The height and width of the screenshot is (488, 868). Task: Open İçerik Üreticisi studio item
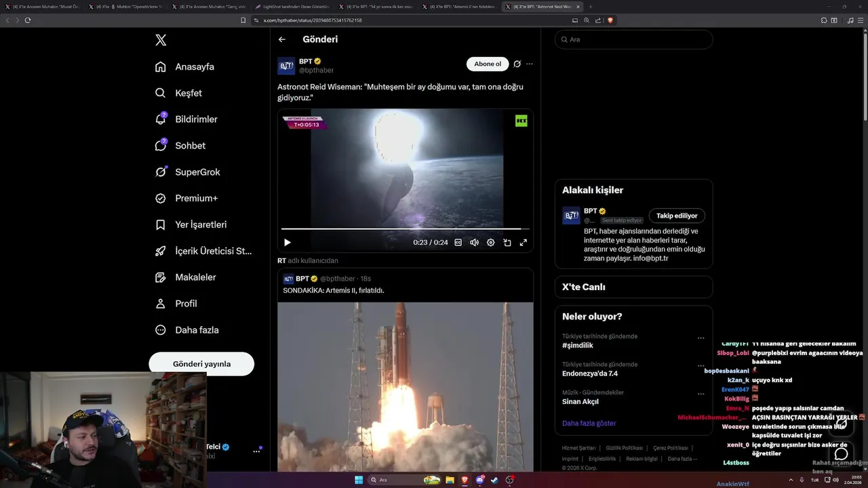click(203, 251)
